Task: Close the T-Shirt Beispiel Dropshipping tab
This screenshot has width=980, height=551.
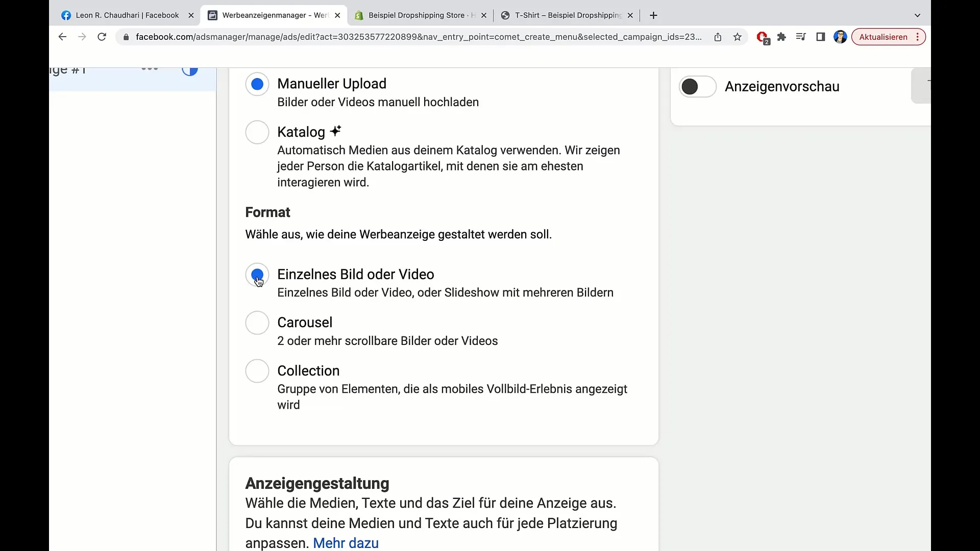Action: click(630, 15)
